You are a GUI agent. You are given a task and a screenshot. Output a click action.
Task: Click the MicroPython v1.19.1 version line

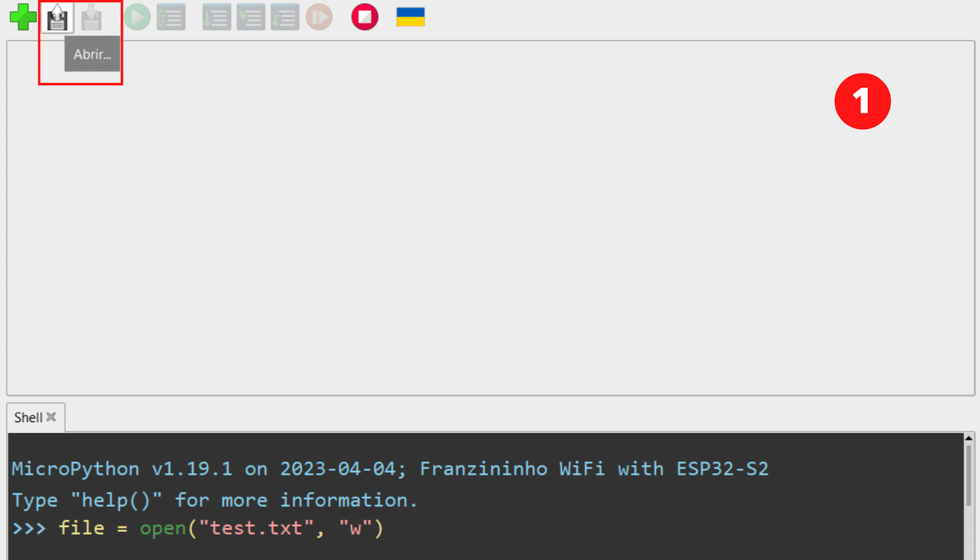click(390, 469)
